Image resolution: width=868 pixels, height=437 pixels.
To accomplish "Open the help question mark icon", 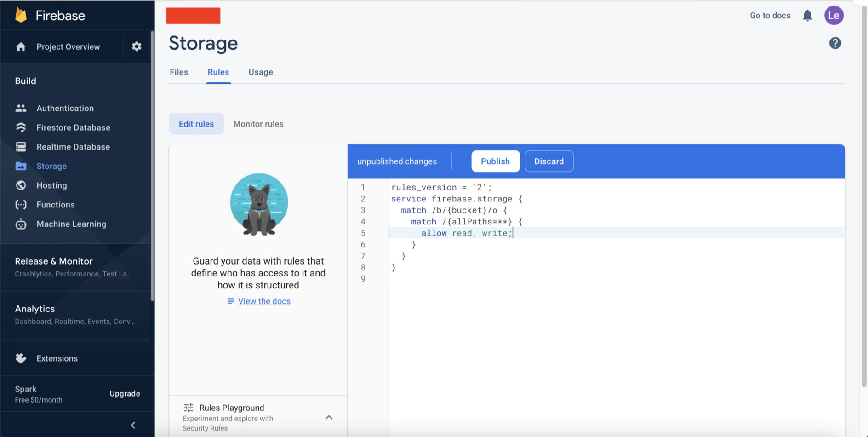I will pyautogui.click(x=835, y=43).
